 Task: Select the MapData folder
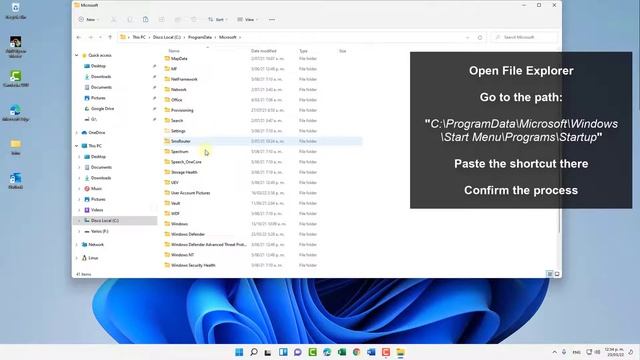(179, 58)
